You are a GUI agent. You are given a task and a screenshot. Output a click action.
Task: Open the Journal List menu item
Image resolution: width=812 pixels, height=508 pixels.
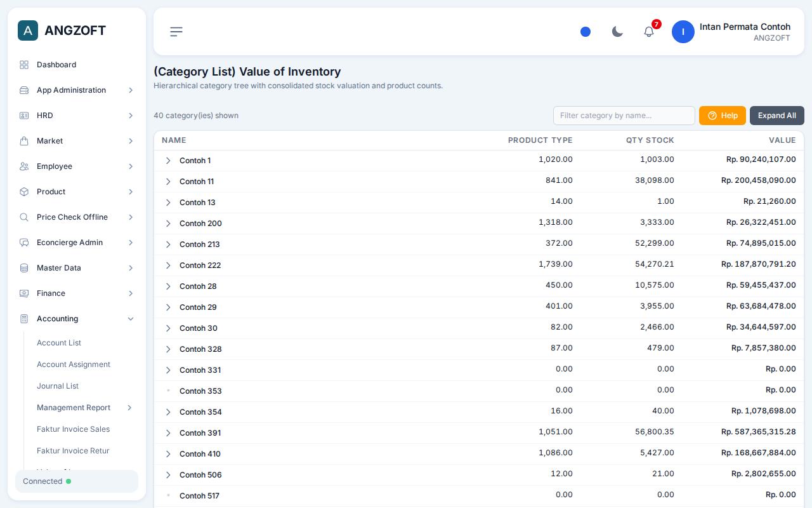pos(58,386)
